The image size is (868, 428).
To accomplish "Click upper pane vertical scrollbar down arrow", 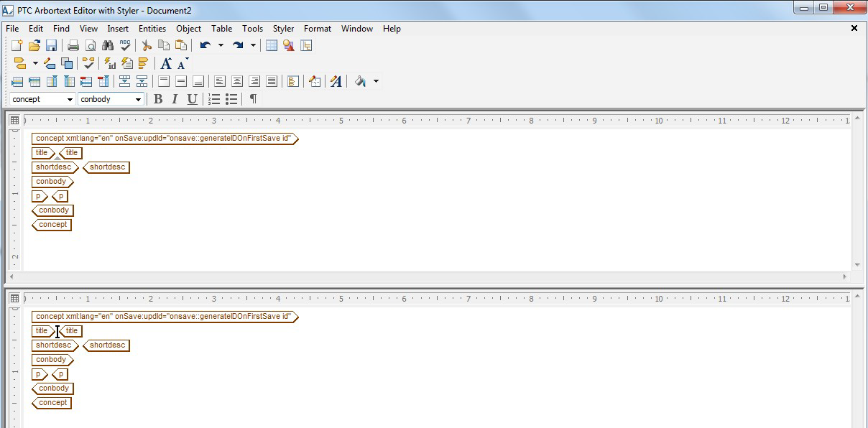I will 857,264.
